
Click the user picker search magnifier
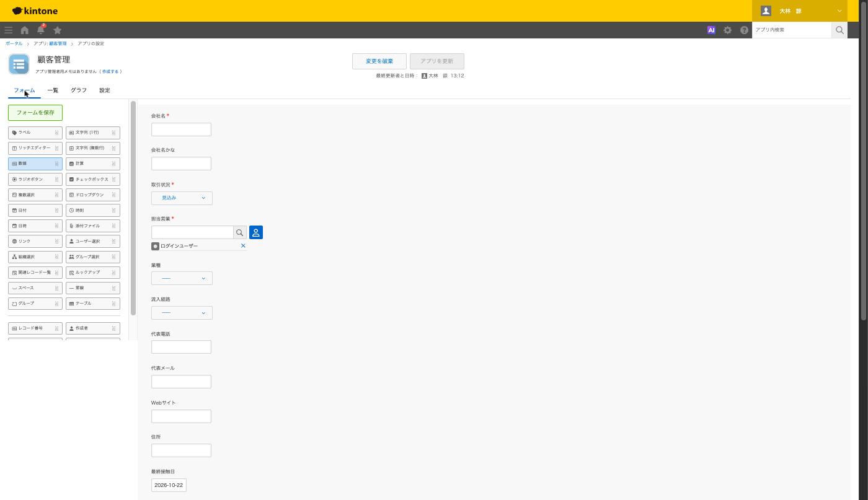click(x=240, y=232)
